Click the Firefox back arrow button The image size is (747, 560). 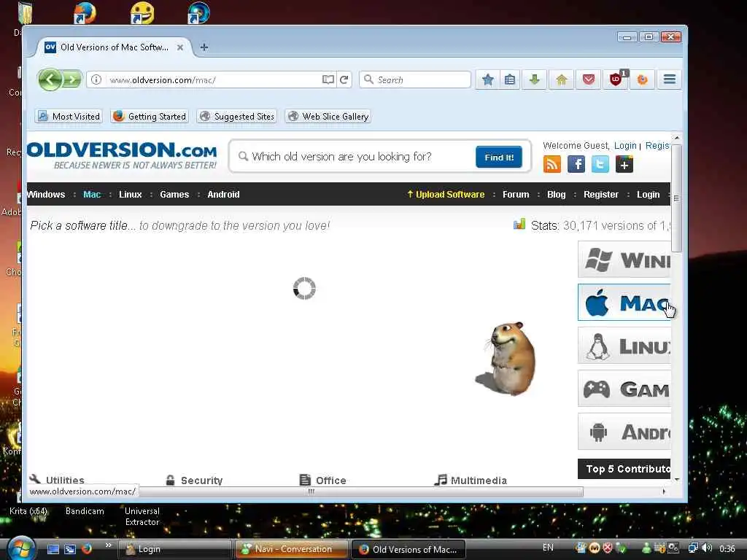[50, 79]
